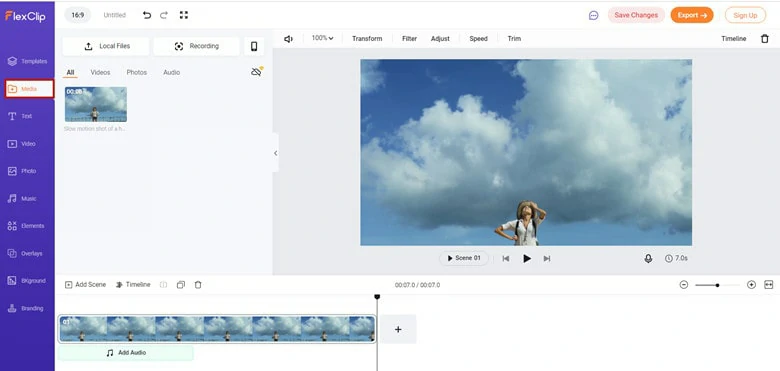780x371 pixels.
Task: Open the Branding sidebar panel
Action: 25,308
